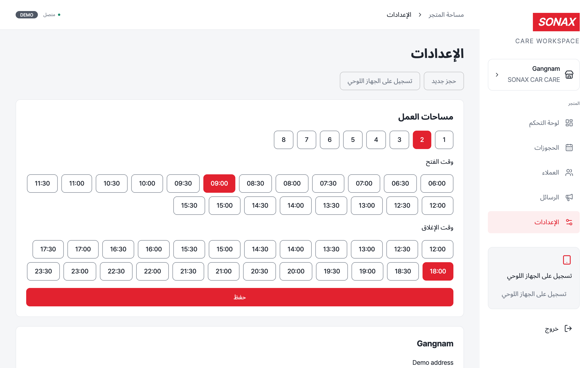Expand the Gangnam store switcher chevron

[497, 75]
